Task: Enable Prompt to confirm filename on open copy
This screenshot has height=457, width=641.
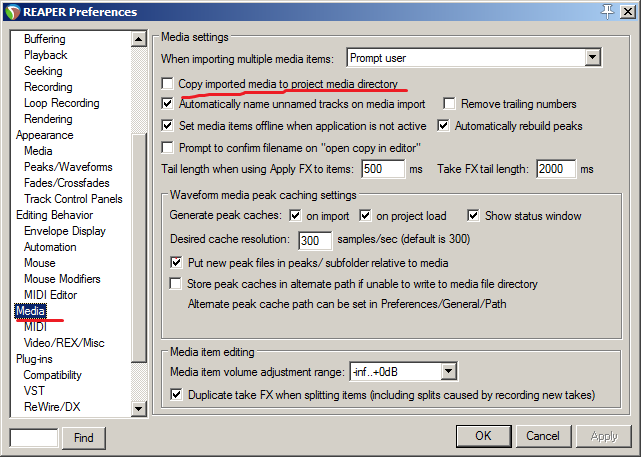Action: tap(167, 147)
